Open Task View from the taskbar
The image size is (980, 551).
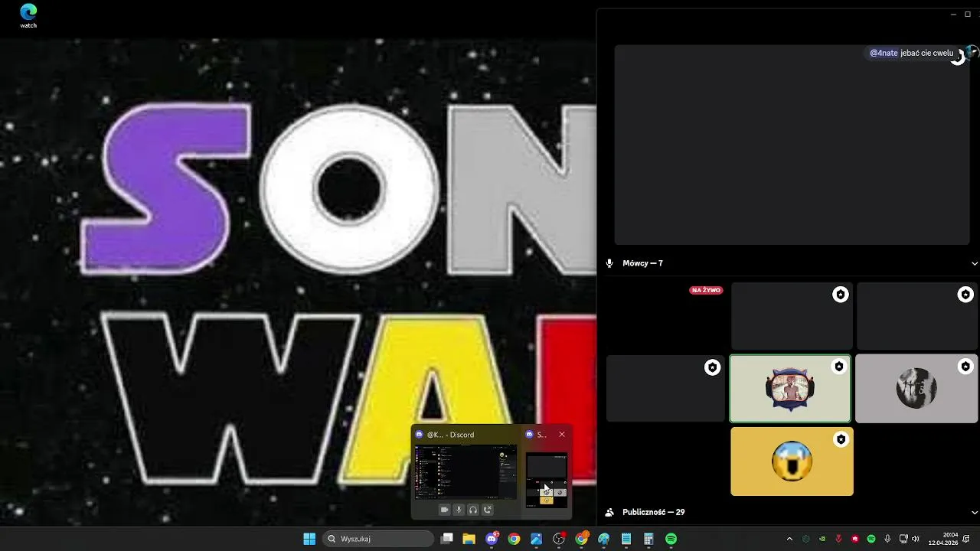click(x=448, y=539)
